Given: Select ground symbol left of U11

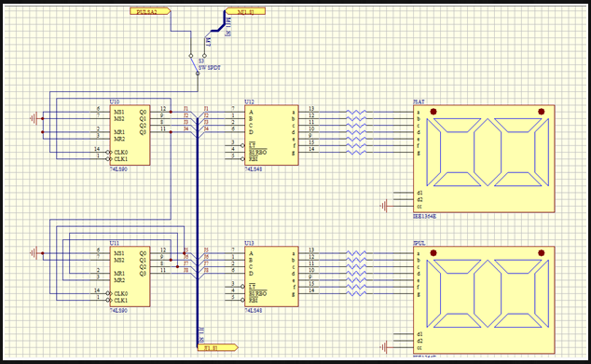Looking at the screenshot, I should click(x=34, y=253).
